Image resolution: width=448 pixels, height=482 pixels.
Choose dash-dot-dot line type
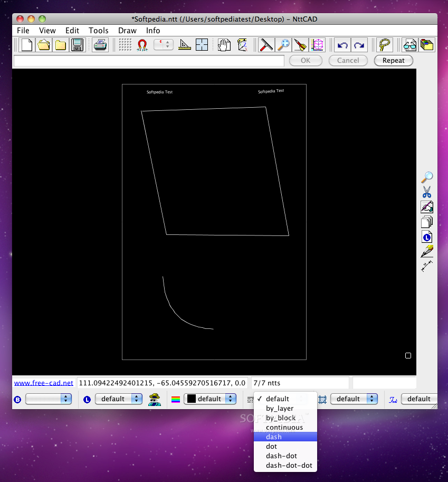tap(285, 466)
